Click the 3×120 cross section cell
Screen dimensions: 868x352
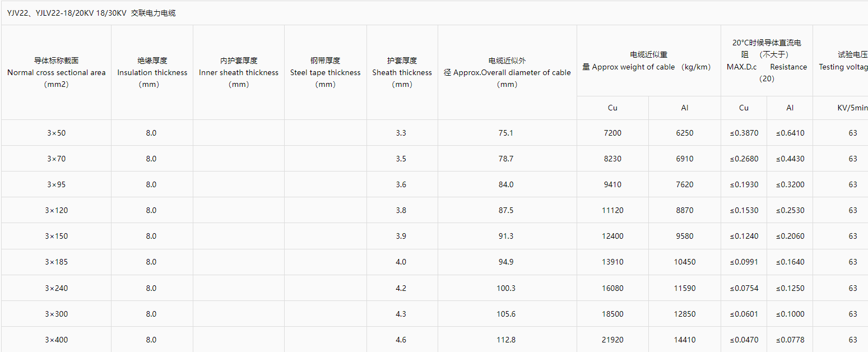pos(57,210)
